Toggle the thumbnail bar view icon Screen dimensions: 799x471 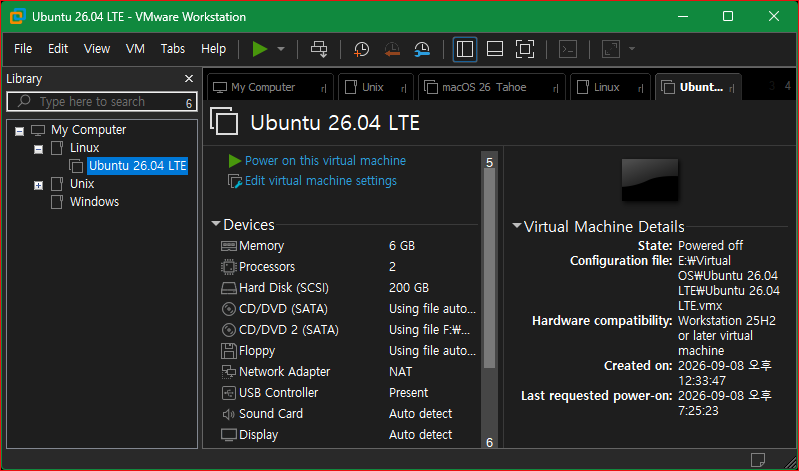tap(495, 49)
